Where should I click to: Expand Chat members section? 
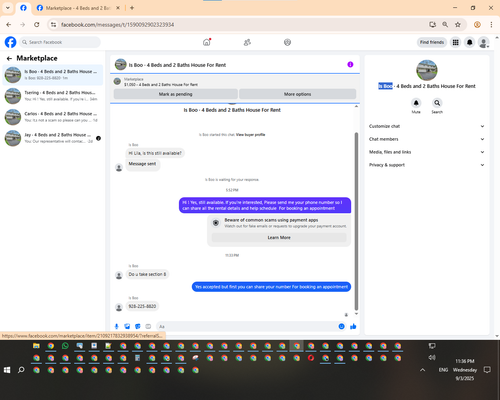426,139
